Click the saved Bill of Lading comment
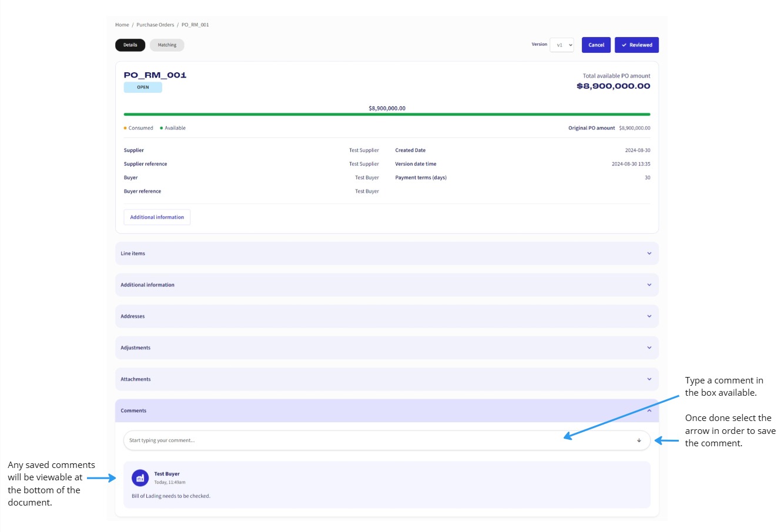This screenshot has width=784, height=532. [x=171, y=496]
